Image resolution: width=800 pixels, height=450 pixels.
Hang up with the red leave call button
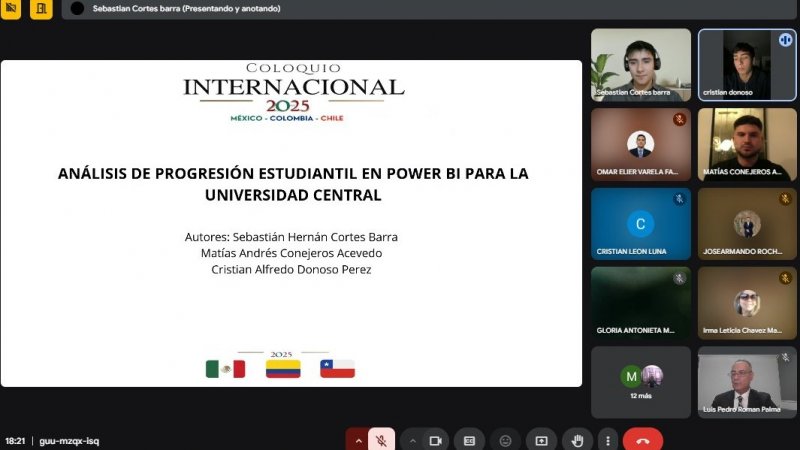642,440
